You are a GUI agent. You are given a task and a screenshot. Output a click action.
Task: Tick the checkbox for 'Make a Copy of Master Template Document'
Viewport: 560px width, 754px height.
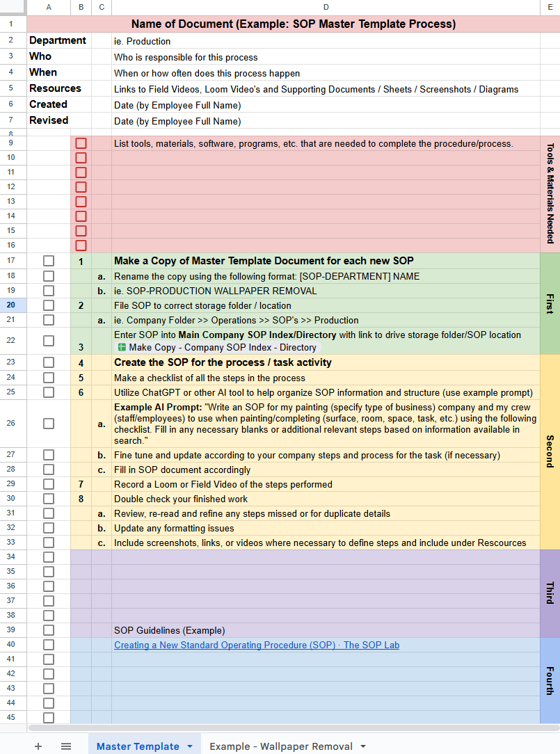click(47, 261)
